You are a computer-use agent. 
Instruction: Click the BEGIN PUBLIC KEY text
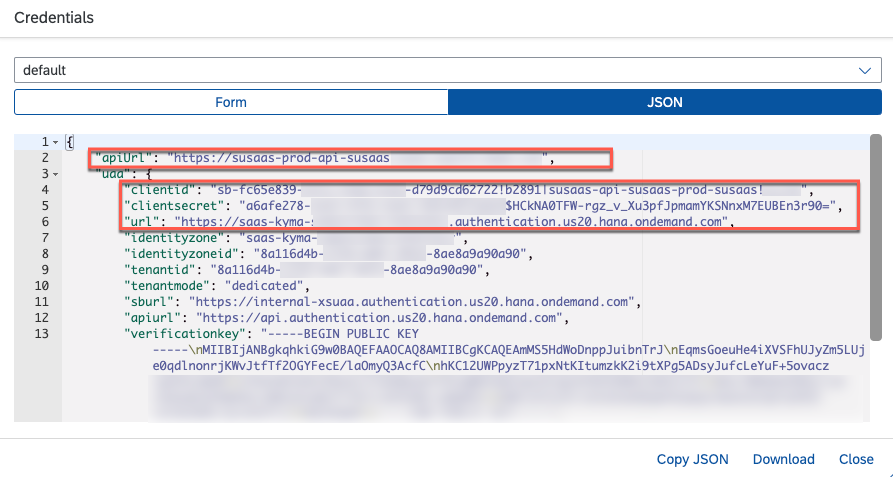point(361,333)
